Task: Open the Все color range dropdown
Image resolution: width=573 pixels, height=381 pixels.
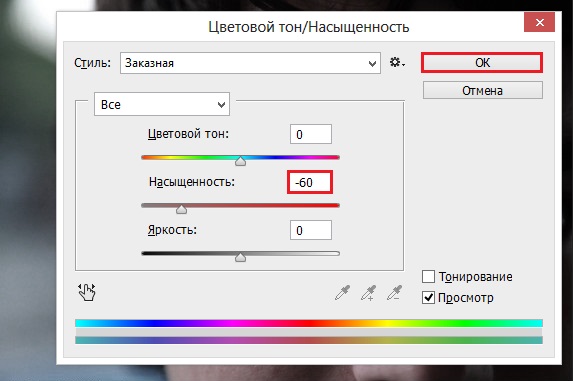Action: point(162,104)
